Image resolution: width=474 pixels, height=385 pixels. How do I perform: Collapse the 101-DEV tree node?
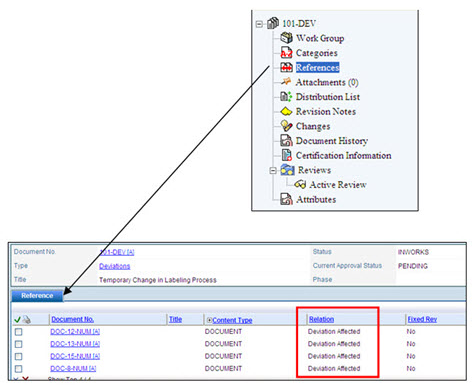[259, 24]
